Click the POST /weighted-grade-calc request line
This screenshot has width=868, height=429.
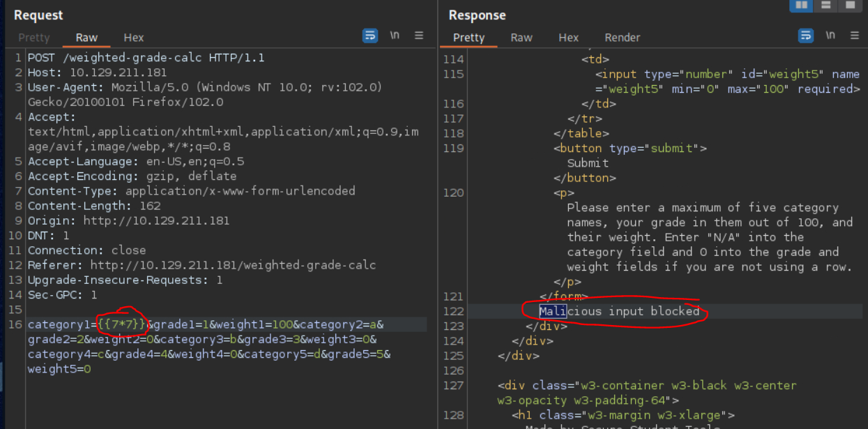146,58
